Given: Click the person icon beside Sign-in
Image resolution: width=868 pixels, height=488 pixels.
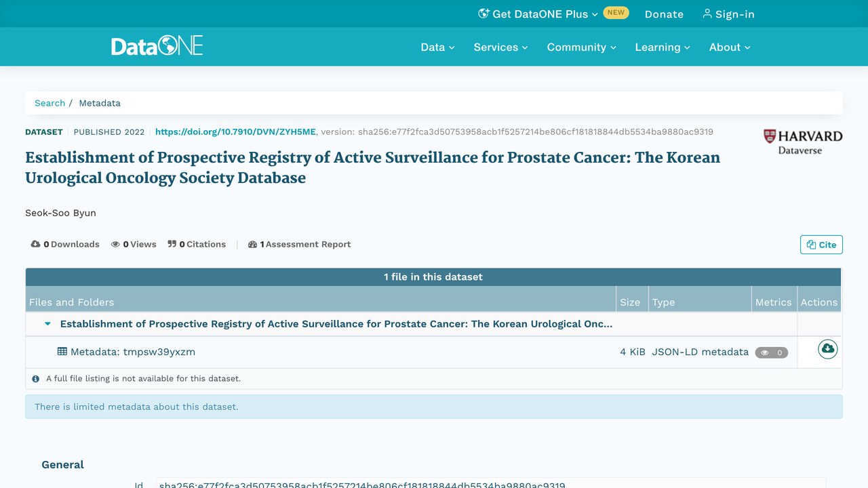Looking at the screenshot, I should click(x=707, y=14).
